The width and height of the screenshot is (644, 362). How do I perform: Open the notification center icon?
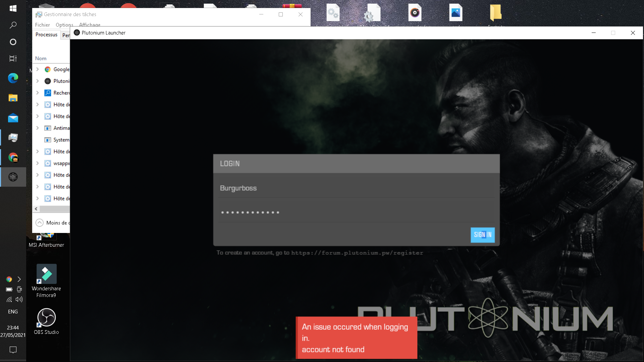coord(13,350)
